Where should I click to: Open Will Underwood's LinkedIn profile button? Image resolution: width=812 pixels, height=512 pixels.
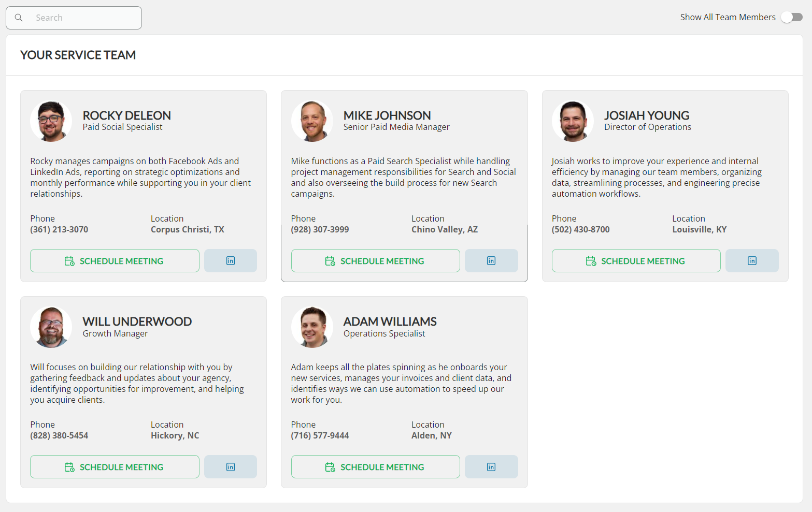pyautogui.click(x=231, y=467)
